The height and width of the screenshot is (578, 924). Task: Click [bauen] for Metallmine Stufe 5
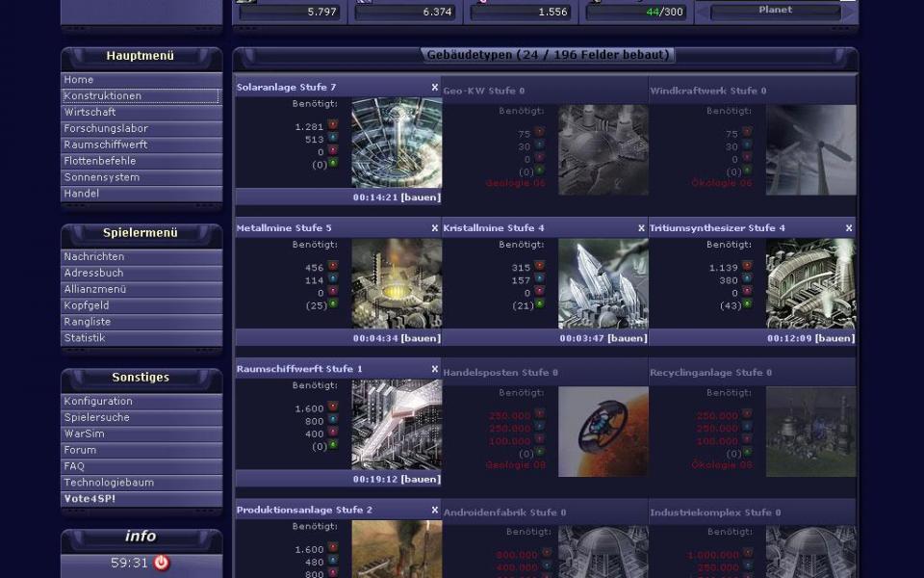(x=421, y=338)
